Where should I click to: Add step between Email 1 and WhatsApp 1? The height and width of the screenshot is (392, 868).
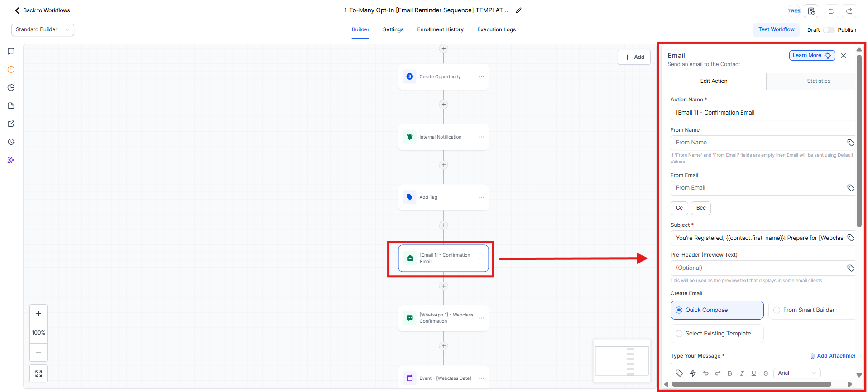(x=444, y=286)
